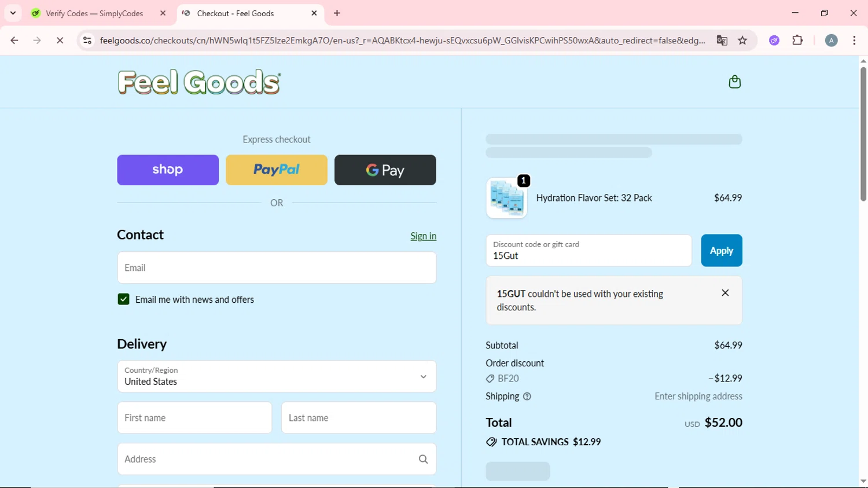
Task: Stop loading the page
Action: point(60,41)
